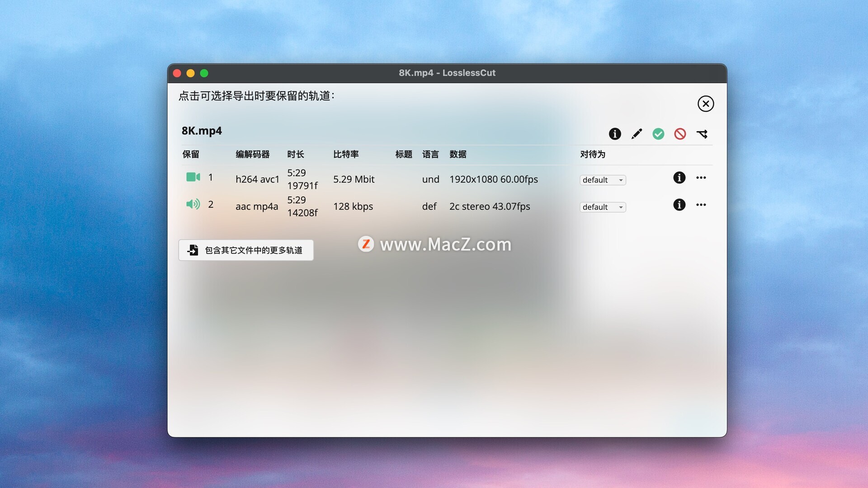Screen dimensions: 868x488
Task: Click the 语言 column header
Action: coord(430,155)
